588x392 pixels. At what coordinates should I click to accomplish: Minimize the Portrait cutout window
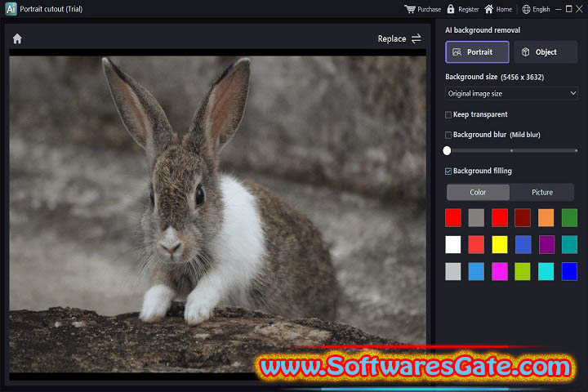[x=559, y=9]
